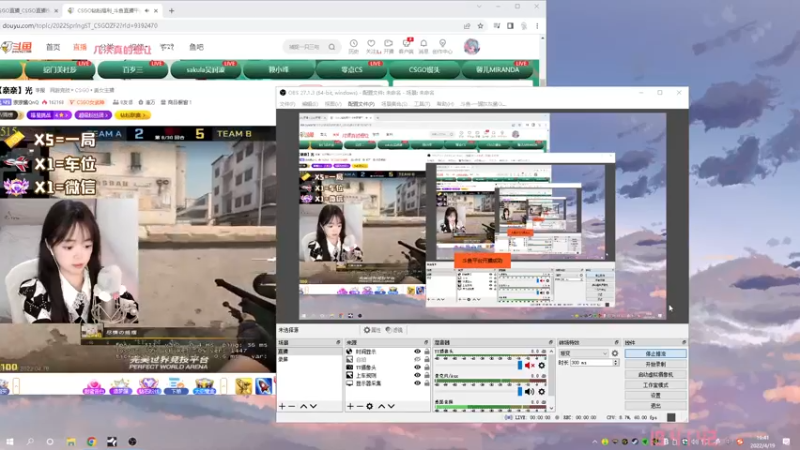The image size is (800, 450).
Task: Toggle visibility of the first source in the list
Action: (417, 352)
